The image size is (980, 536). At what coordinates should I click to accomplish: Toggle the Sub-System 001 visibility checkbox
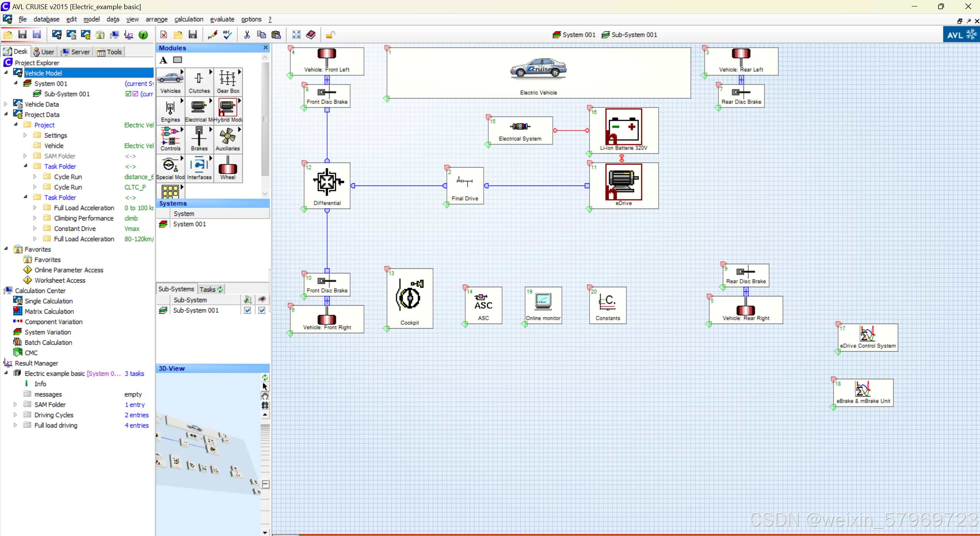coord(262,310)
